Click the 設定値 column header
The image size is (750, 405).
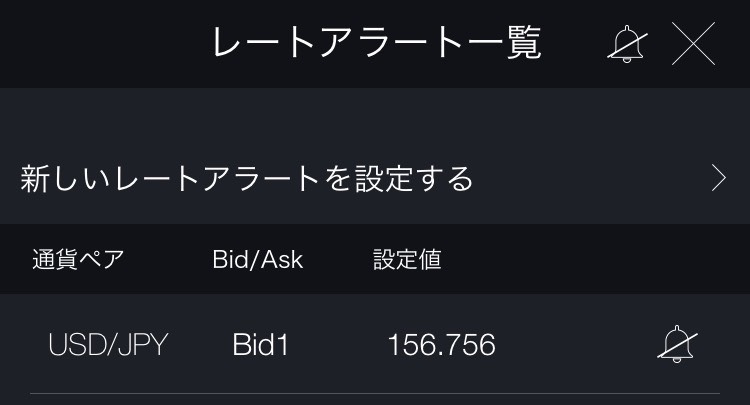407,260
